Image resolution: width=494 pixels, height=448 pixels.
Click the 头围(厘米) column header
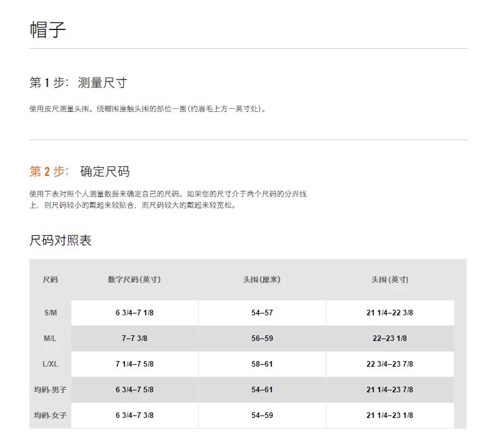point(262,280)
